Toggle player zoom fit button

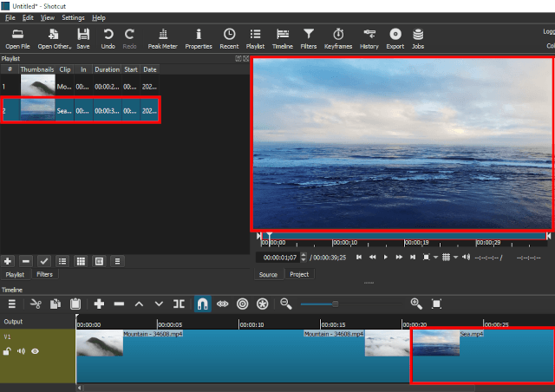point(427,257)
